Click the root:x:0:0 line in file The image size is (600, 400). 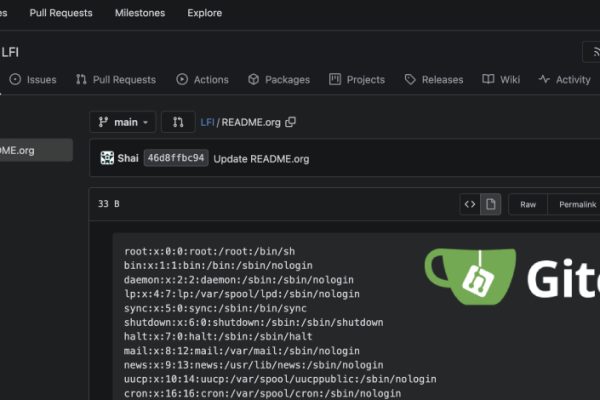point(209,251)
